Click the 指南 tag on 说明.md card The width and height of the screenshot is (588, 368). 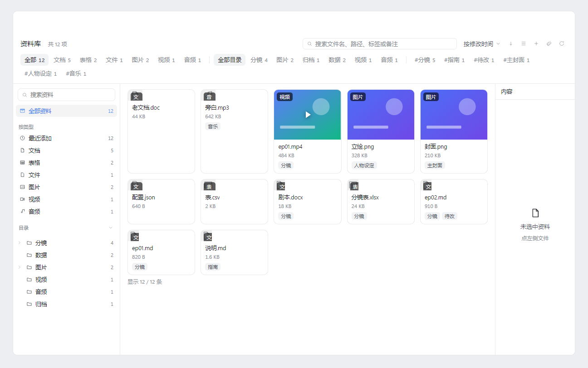(213, 267)
